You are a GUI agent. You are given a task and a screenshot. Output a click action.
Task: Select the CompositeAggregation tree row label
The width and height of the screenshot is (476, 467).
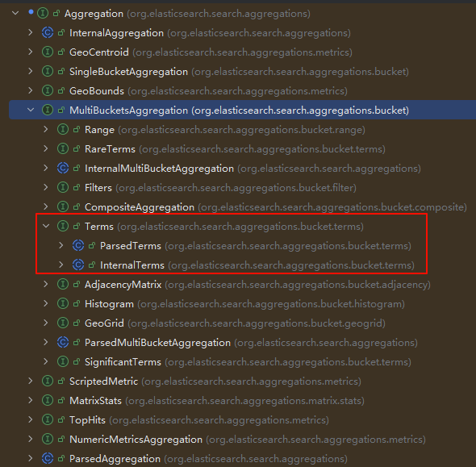pyautogui.click(x=140, y=207)
